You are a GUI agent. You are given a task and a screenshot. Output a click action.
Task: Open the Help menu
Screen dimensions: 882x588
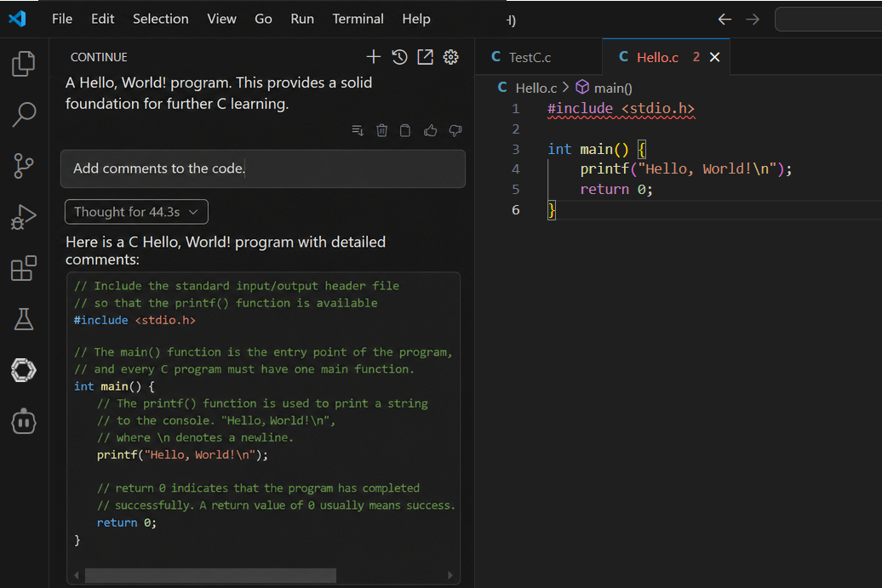[416, 19]
